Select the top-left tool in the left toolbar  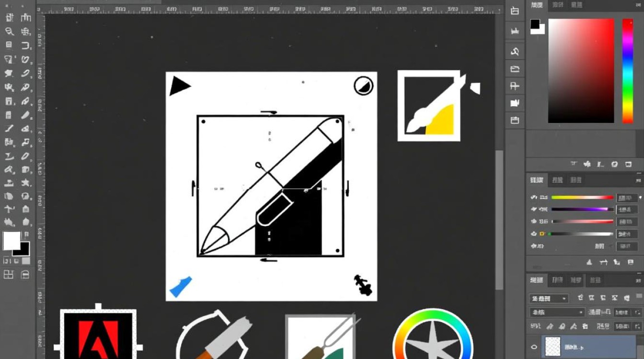point(9,17)
